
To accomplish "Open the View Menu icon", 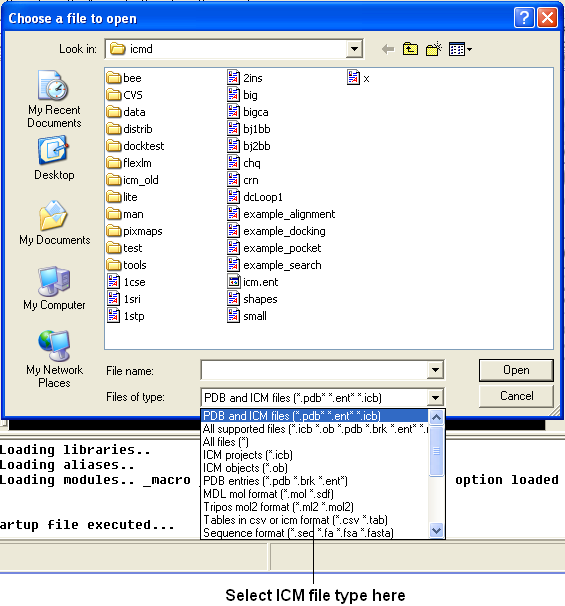I will point(460,49).
